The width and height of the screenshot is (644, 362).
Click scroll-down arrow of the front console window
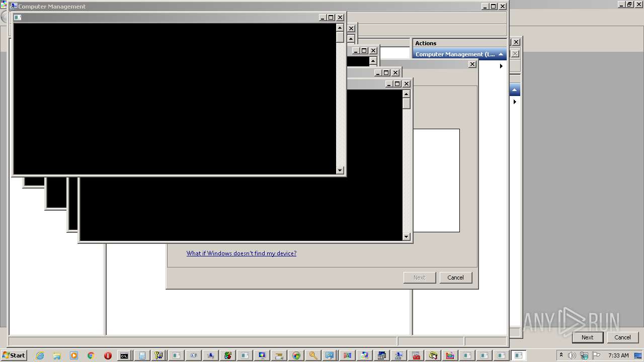(340, 170)
